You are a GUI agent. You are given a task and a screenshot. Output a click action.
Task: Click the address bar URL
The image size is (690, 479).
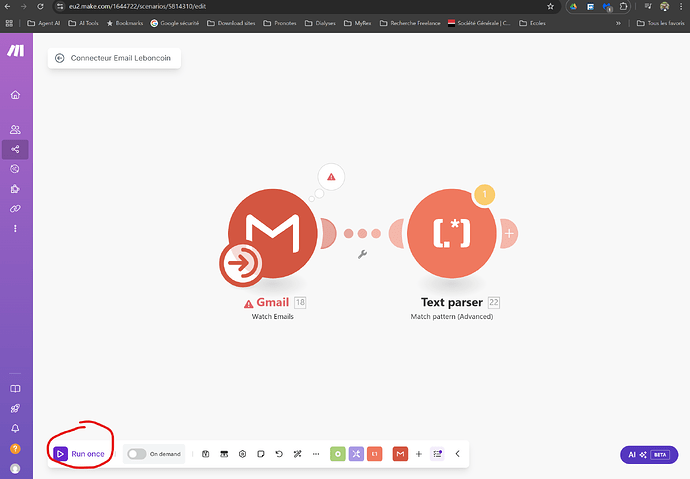[x=137, y=6]
